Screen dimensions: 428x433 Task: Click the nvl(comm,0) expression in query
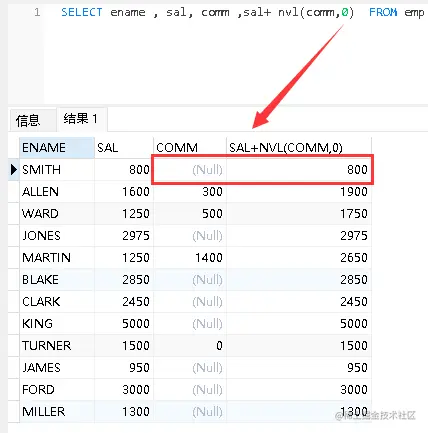tap(316, 13)
